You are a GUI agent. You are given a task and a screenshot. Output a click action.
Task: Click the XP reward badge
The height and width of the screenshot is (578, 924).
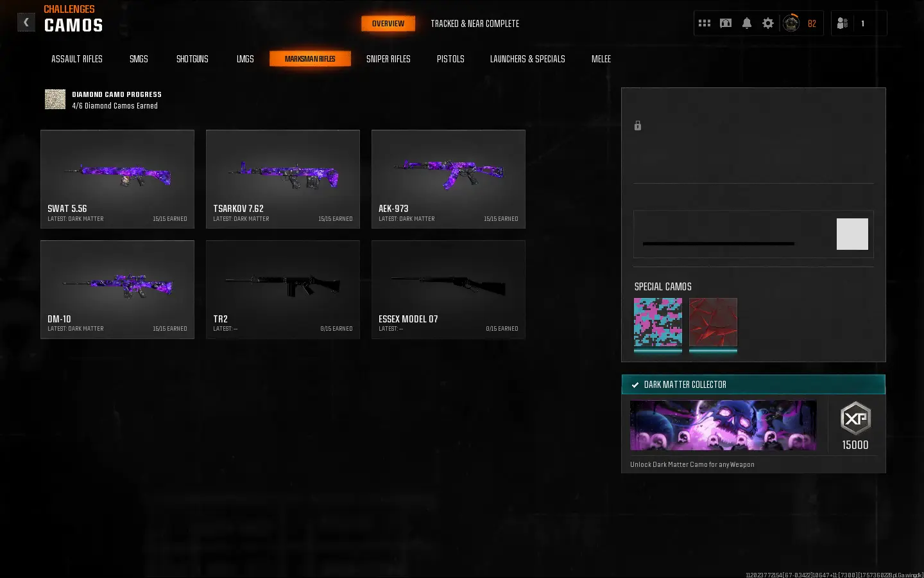(855, 418)
